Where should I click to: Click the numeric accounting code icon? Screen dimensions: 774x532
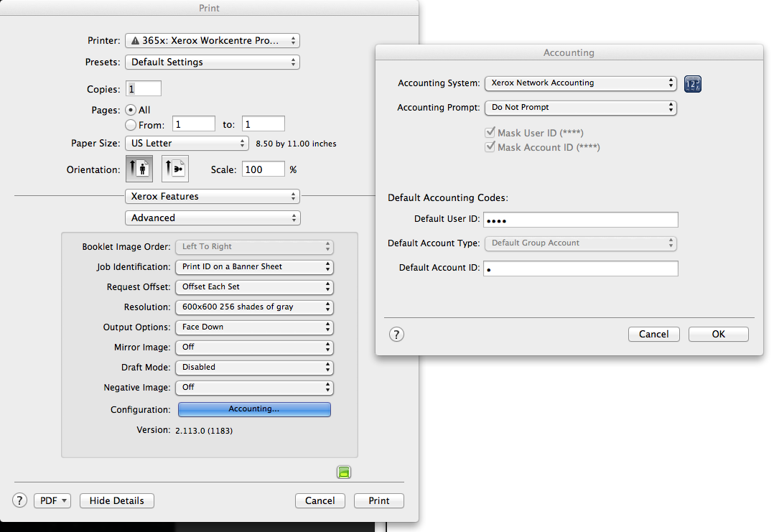[x=692, y=83]
